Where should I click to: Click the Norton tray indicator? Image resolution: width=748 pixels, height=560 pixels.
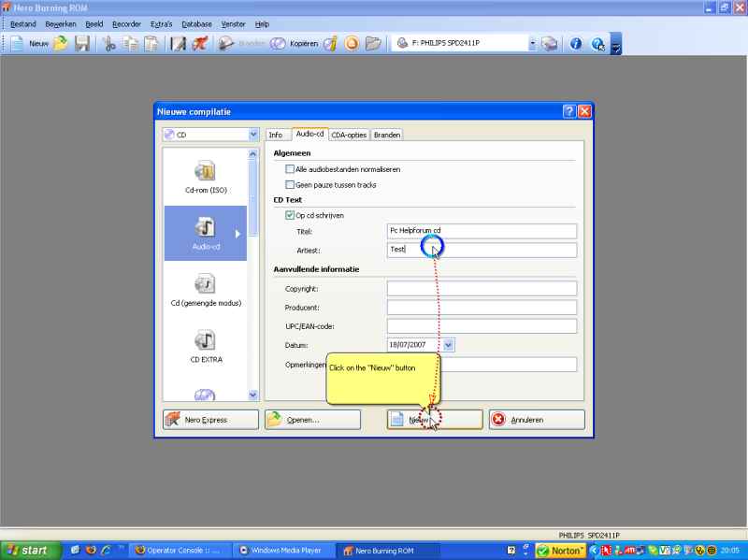click(x=560, y=551)
